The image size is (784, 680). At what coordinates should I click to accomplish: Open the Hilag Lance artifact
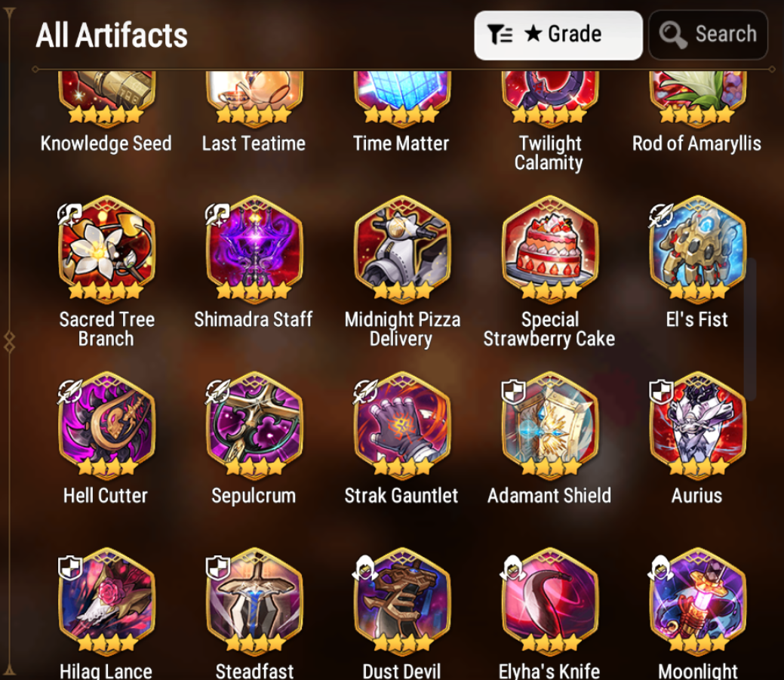[106, 602]
